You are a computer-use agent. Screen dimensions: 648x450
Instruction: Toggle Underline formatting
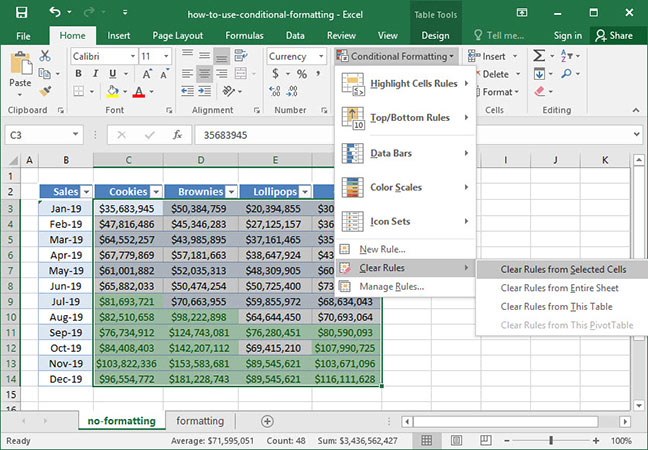pyautogui.click(x=112, y=74)
